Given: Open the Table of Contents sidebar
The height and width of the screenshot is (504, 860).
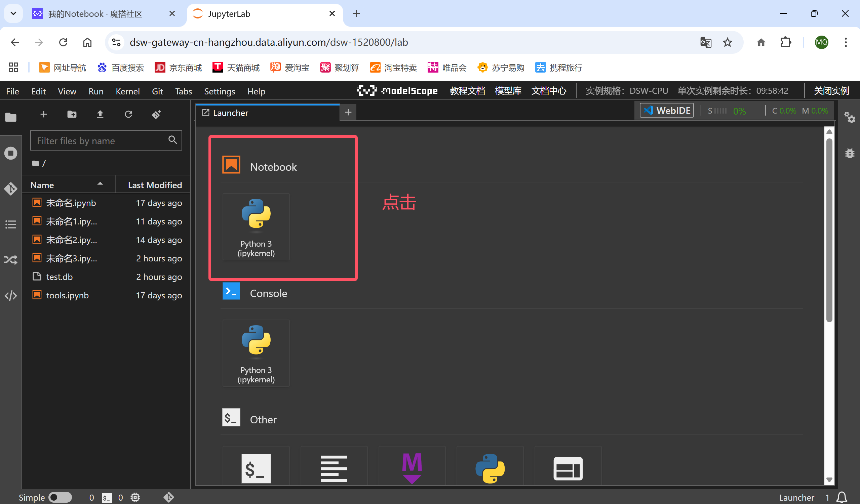Looking at the screenshot, I should [x=10, y=224].
